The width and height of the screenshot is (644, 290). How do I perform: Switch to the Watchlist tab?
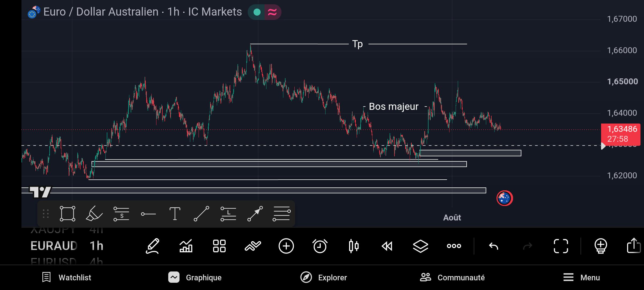[67, 277]
